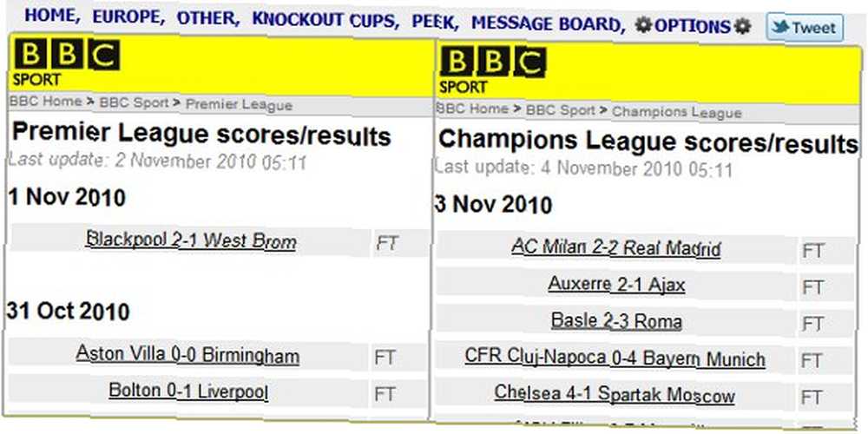Open the PEEK menu item
868x434 pixels.
tap(435, 23)
